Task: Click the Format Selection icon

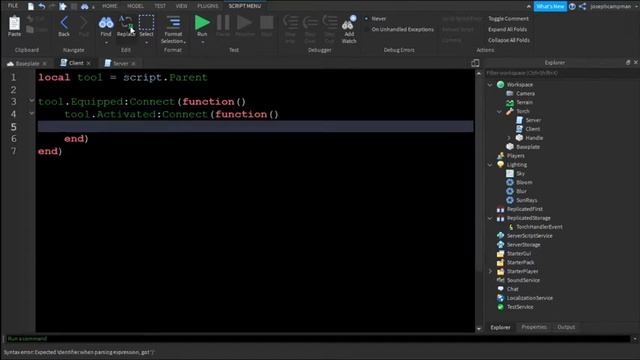Action: [173, 22]
